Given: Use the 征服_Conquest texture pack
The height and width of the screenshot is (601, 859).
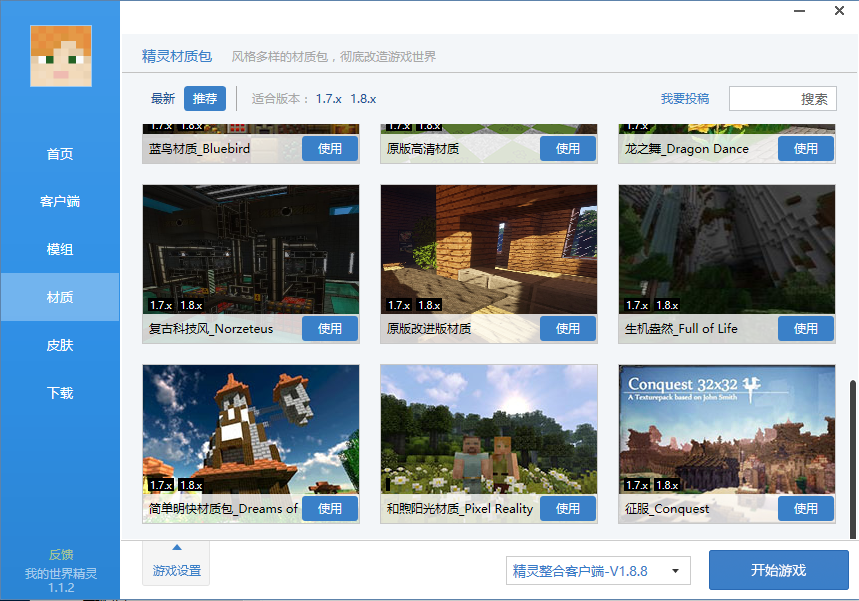Looking at the screenshot, I should point(806,509).
